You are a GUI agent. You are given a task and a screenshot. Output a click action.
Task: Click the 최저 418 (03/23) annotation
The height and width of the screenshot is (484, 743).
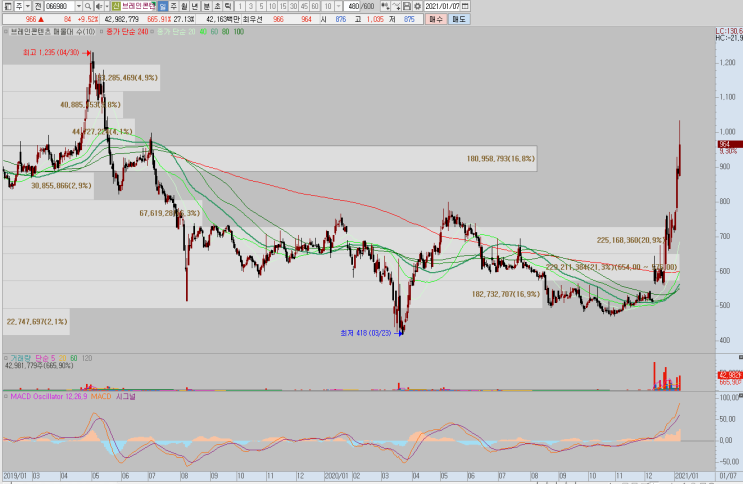coord(366,333)
